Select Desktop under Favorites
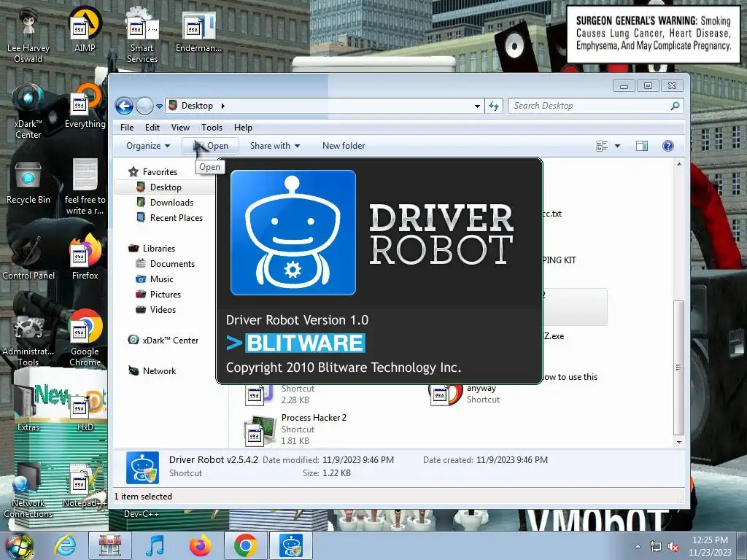The height and width of the screenshot is (560, 747). (x=158, y=187)
